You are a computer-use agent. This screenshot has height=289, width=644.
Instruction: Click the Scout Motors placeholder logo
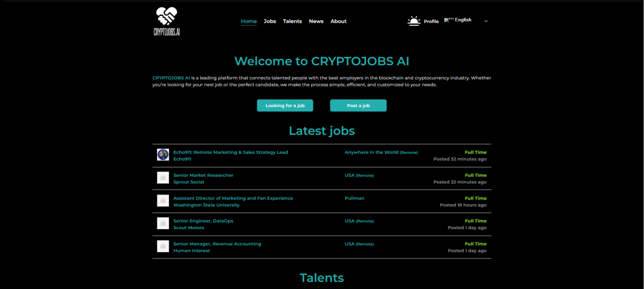[163, 223]
